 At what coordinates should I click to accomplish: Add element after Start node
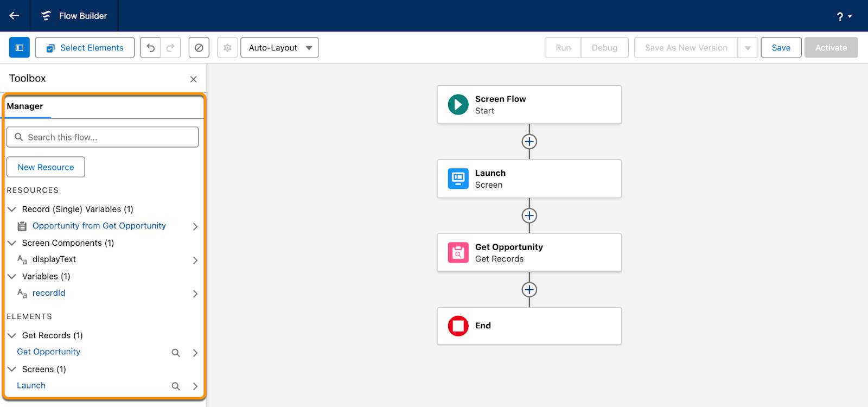(x=529, y=142)
